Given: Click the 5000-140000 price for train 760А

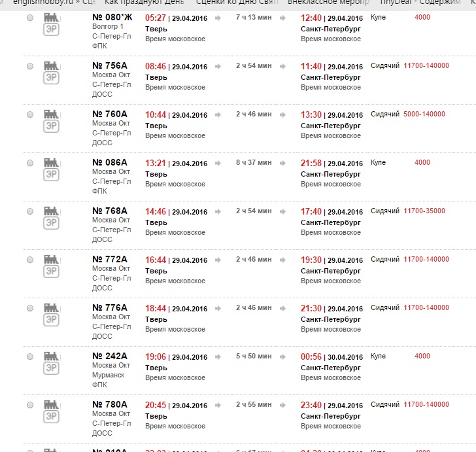Looking at the screenshot, I should point(424,114).
